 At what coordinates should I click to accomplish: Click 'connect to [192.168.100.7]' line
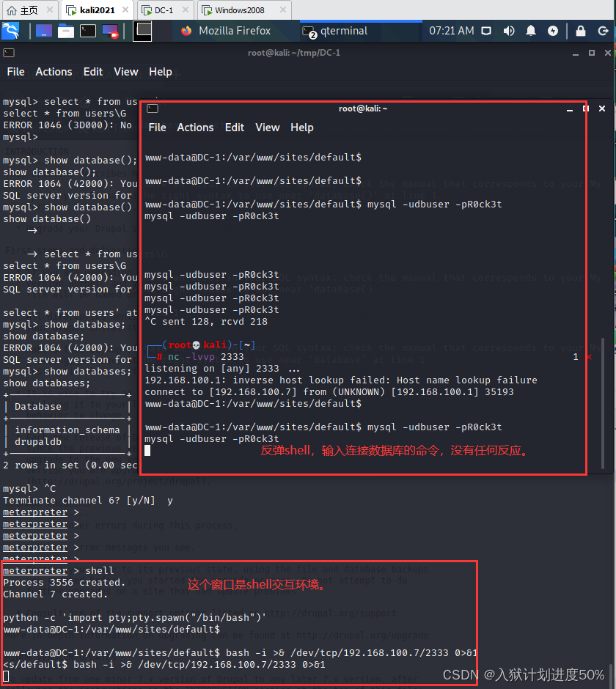coord(329,392)
